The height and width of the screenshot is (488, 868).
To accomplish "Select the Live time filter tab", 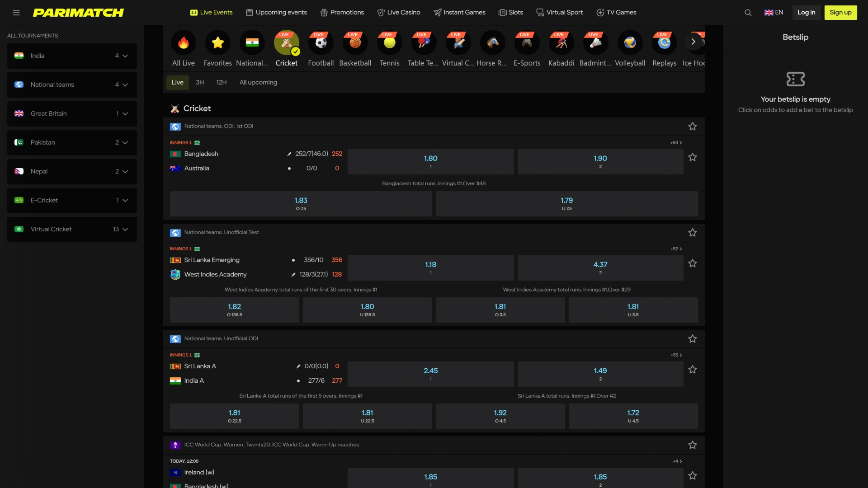I will pos(178,83).
